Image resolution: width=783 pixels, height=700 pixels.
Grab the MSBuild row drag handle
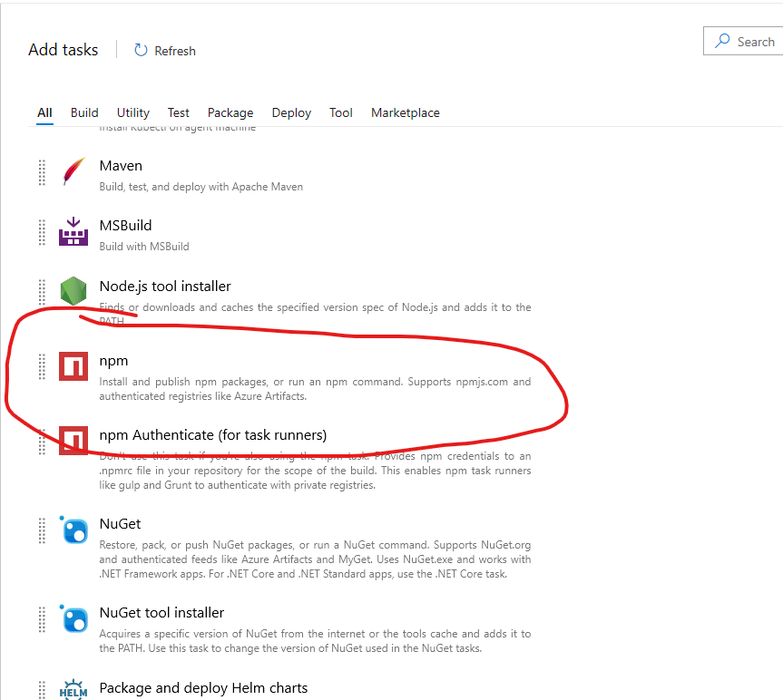tap(42, 232)
